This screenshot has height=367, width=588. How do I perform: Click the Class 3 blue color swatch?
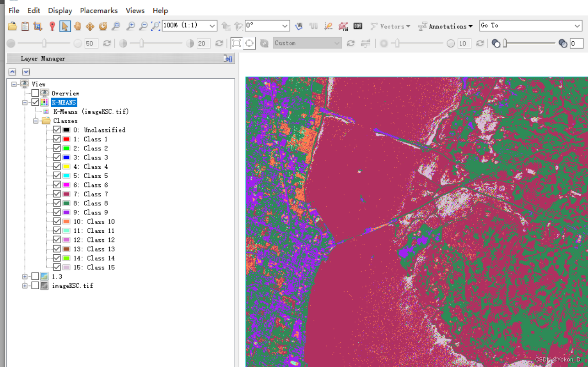66,157
